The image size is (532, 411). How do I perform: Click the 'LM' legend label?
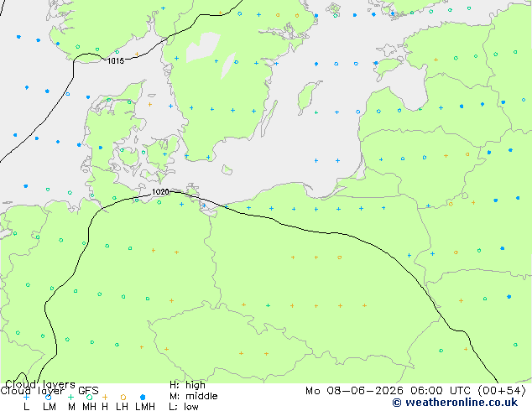[x=50, y=407]
